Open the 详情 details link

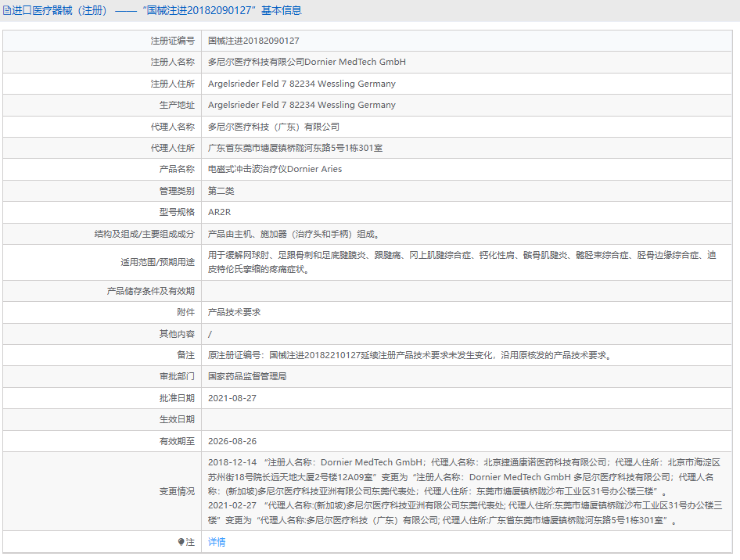click(217, 542)
